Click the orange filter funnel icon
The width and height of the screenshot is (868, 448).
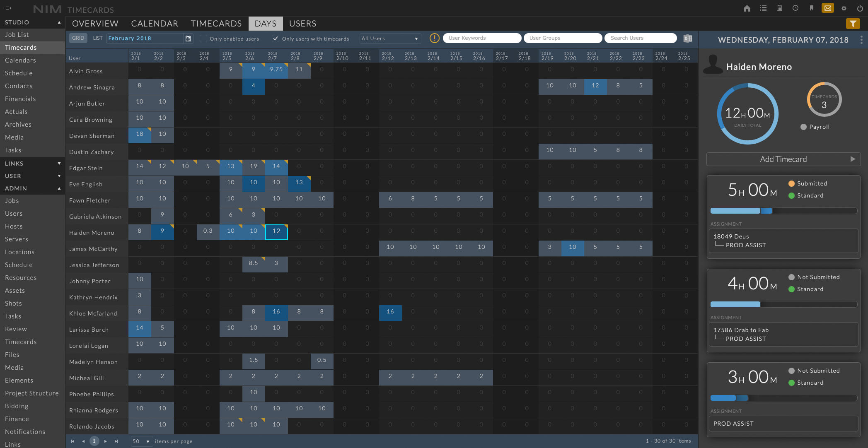(853, 24)
